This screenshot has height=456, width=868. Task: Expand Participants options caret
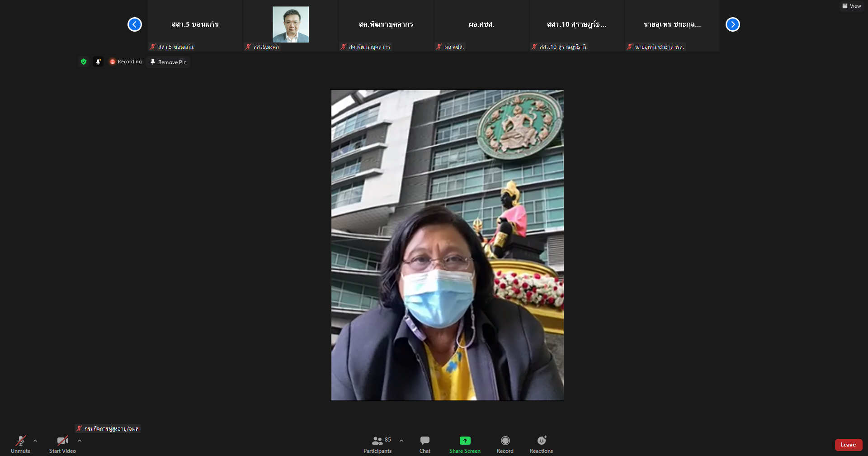(x=401, y=441)
